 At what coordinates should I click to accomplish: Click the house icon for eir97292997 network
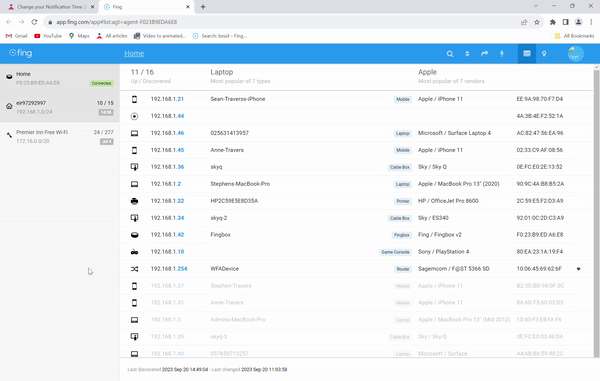9,106
